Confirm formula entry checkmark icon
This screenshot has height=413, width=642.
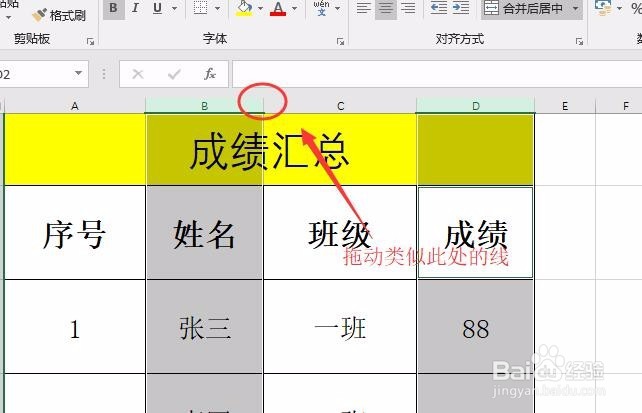pos(174,74)
